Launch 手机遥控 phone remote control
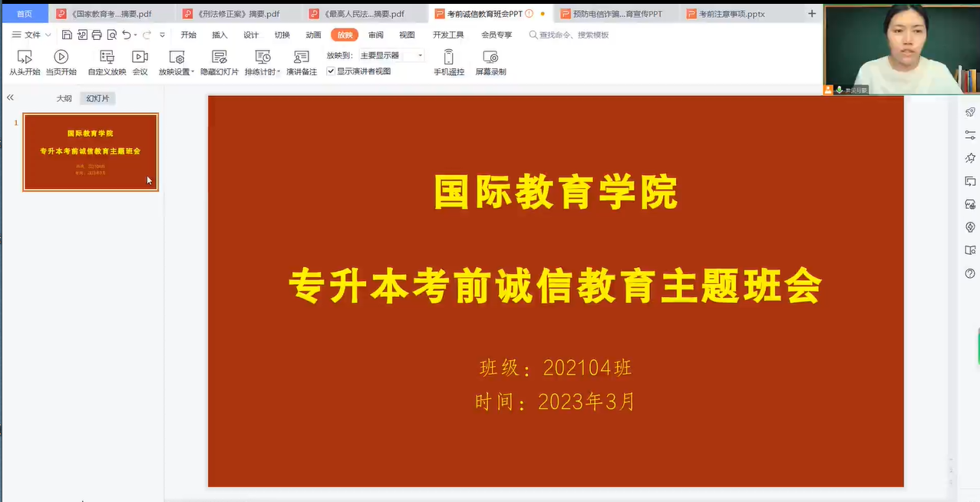 pos(449,58)
